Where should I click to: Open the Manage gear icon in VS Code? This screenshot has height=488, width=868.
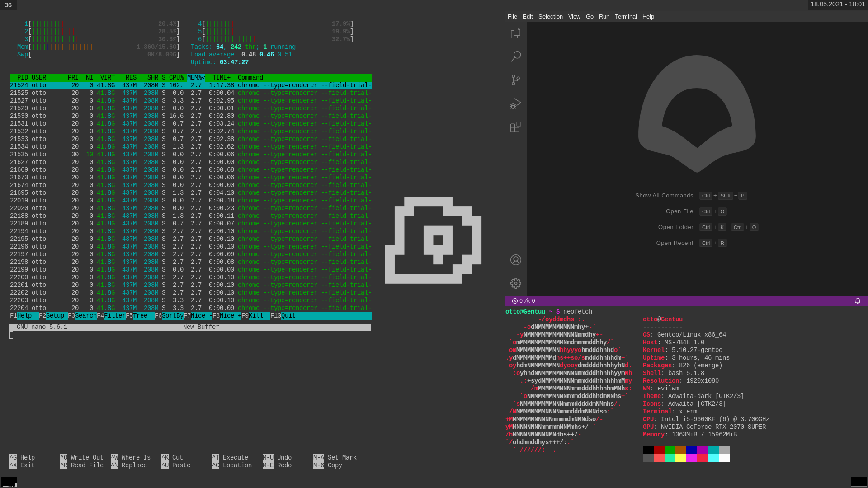pos(515,283)
